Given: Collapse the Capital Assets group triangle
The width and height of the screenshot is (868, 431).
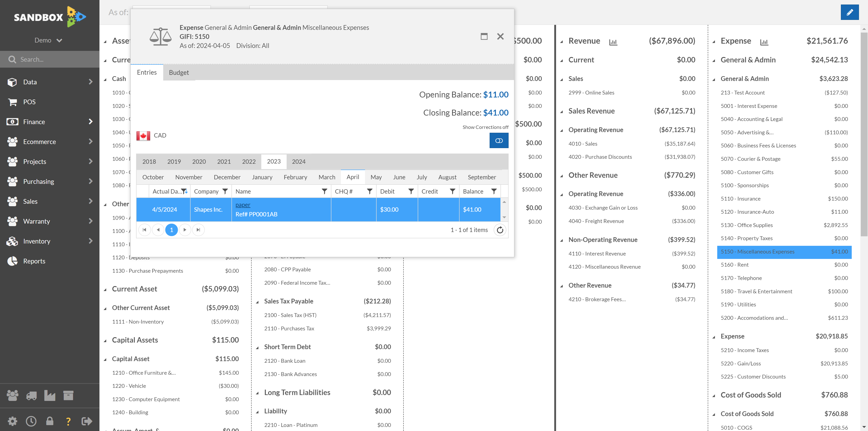Looking at the screenshot, I should pyautogui.click(x=105, y=341).
